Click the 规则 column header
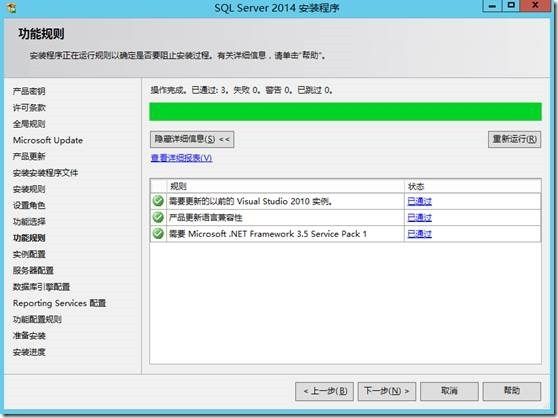 click(x=285, y=186)
